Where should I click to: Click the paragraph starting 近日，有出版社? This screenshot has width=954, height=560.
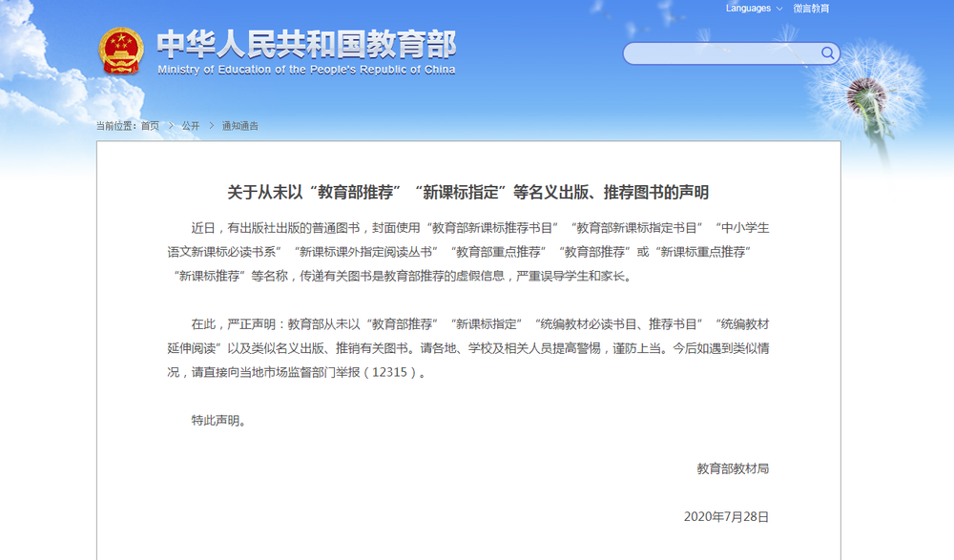467,252
